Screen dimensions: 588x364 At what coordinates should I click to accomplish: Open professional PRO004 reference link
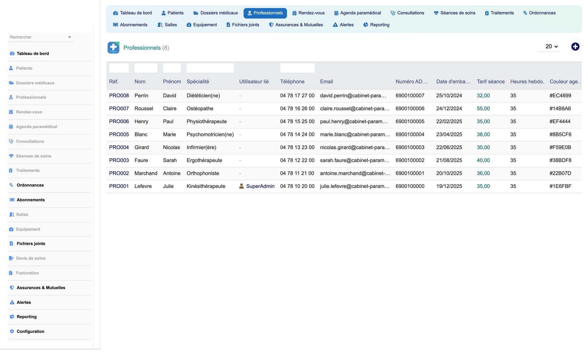[119, 147]
